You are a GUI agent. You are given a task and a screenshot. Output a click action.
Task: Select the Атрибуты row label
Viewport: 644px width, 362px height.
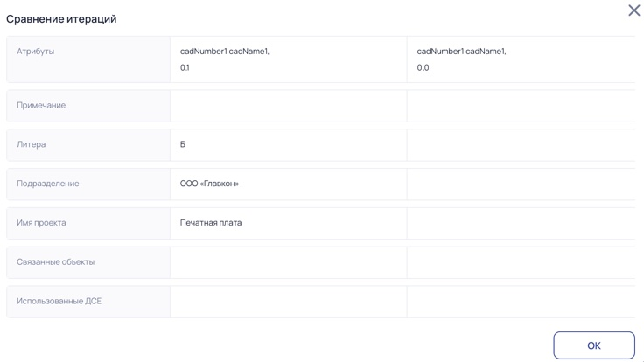(35, 52)
